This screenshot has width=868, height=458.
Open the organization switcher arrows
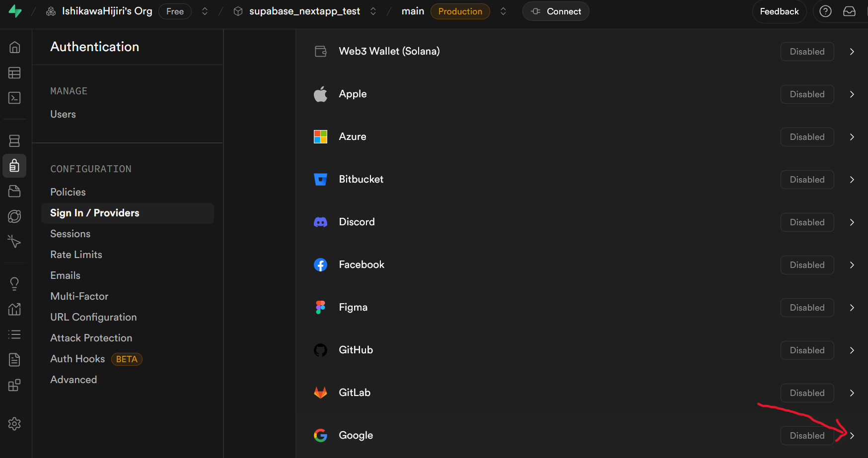205,11
